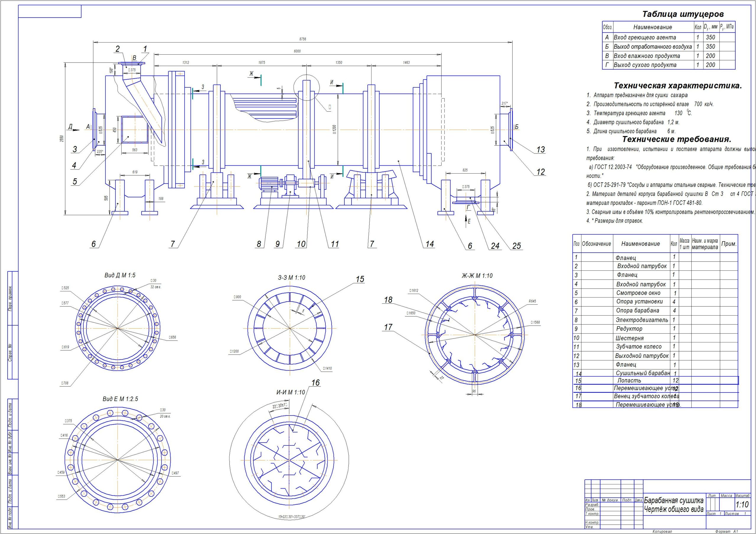This screenshot has width=756, height=534.
Task: Click the 'Копировал' label
Action: point(662,531)
